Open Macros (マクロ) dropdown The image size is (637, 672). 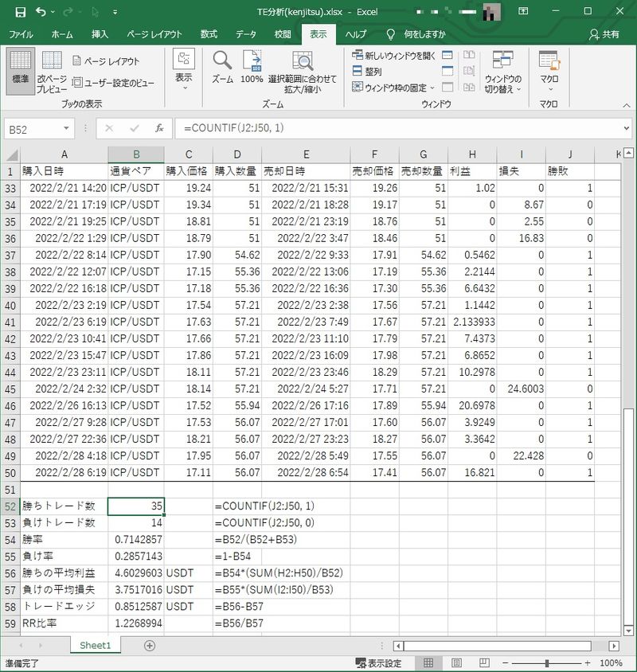[549, 72]
